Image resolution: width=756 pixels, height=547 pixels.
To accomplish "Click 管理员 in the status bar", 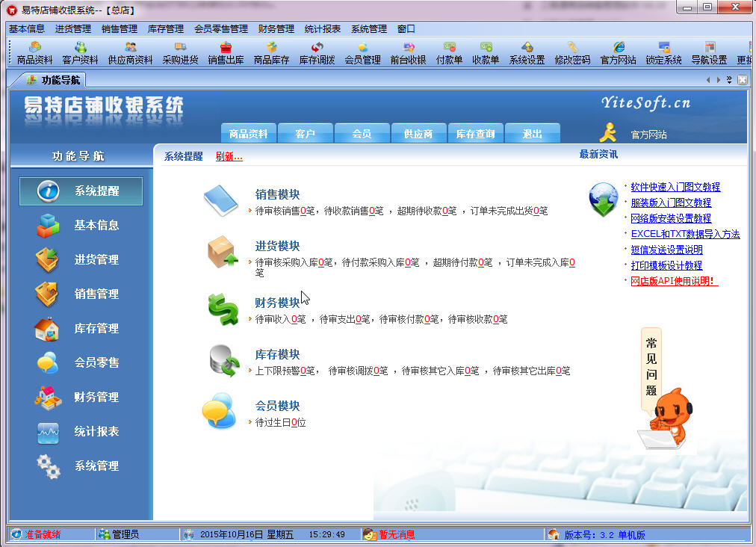I will [126, 534].
